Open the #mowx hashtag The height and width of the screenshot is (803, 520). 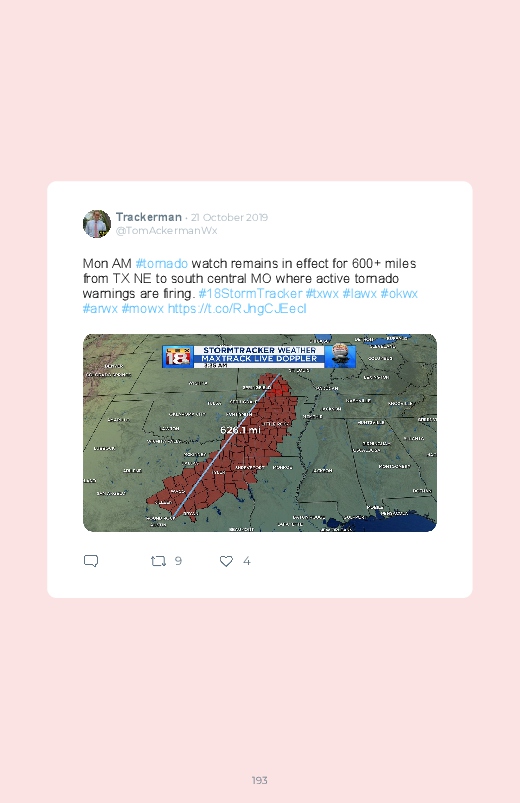(x=142, y=309)
